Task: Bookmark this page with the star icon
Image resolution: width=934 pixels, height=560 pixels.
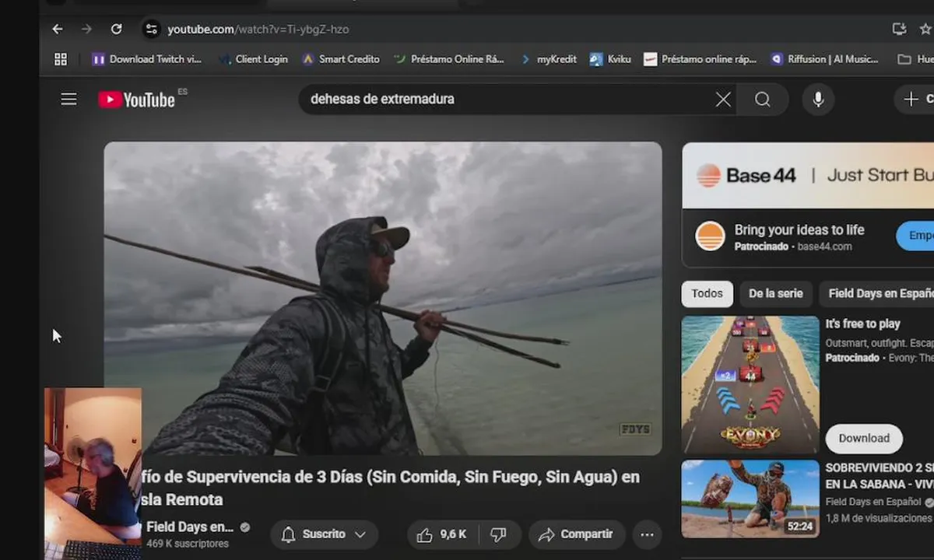Action: click(x=925, y=29)
